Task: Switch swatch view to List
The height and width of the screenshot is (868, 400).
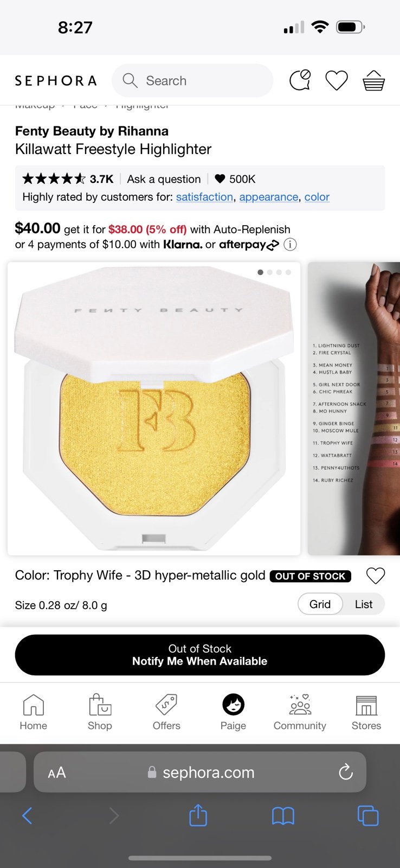Action: click(x=364, y=604)
